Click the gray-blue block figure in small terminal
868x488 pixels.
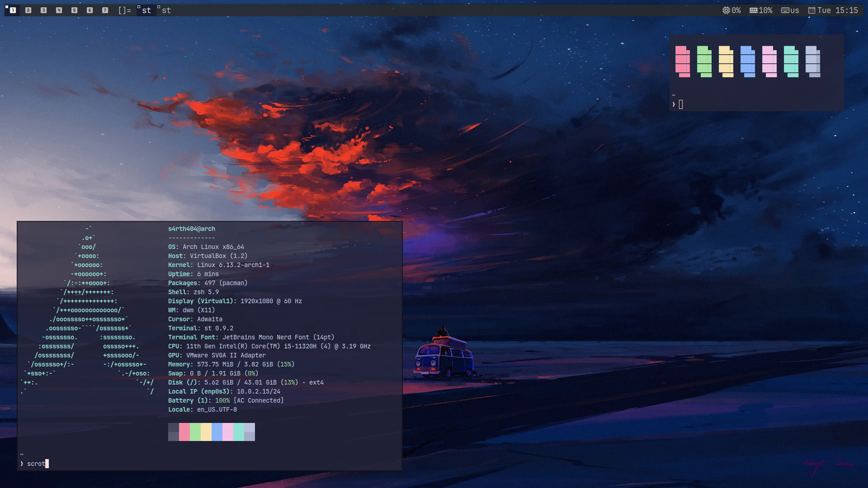813,61
